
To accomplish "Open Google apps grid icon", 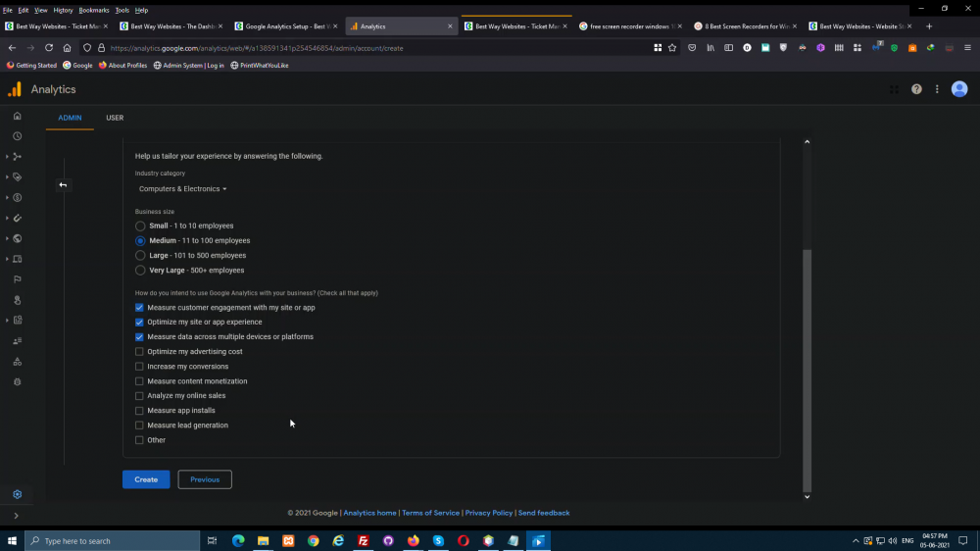I will click(x=895, y=89).
